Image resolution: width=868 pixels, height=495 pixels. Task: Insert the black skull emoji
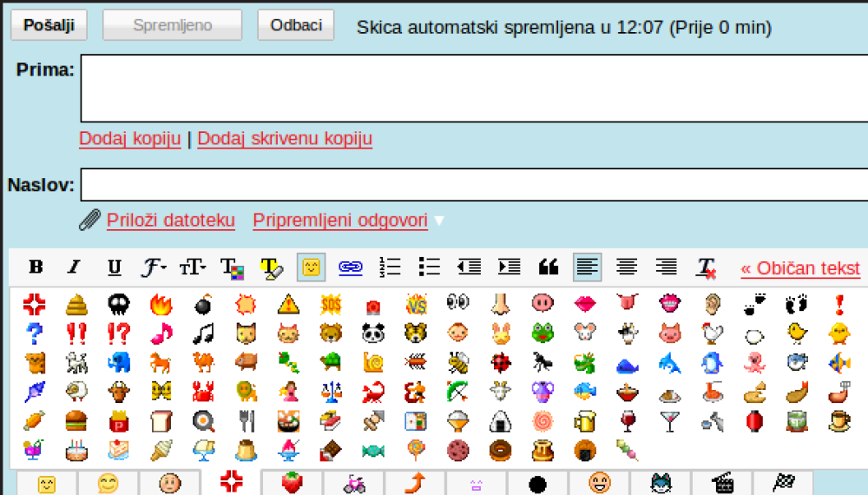tap(119, 304)
